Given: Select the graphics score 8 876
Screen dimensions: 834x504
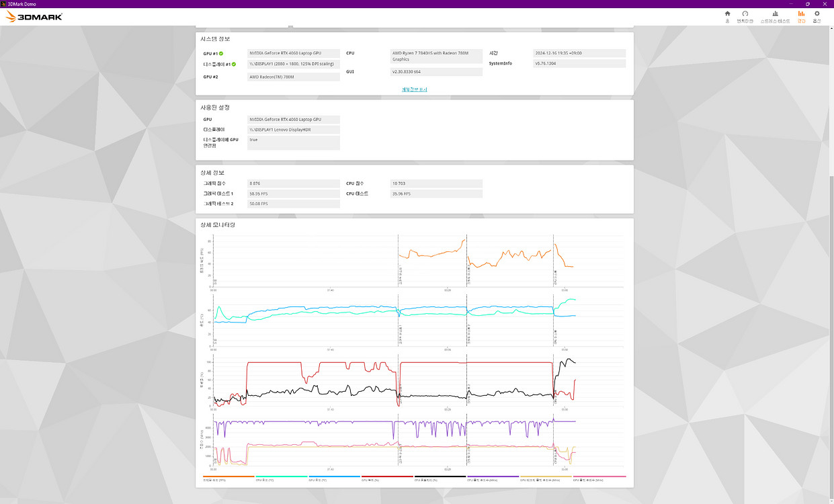Looking at the screenshot, I should tap(293, 183).
